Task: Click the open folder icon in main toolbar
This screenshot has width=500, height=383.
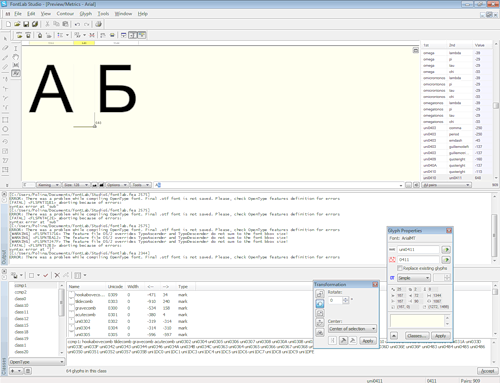Action: [17, 24]
